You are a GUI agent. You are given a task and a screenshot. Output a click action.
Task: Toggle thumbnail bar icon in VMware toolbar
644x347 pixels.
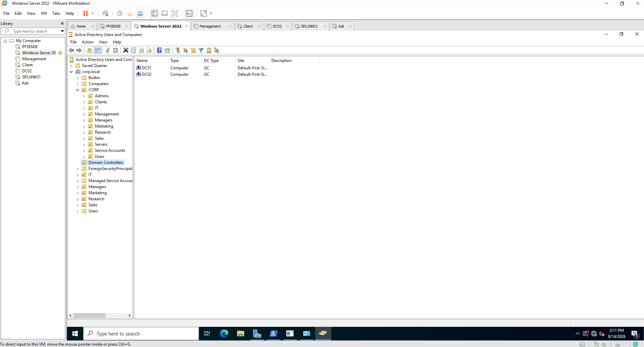[x=165, y=13]
